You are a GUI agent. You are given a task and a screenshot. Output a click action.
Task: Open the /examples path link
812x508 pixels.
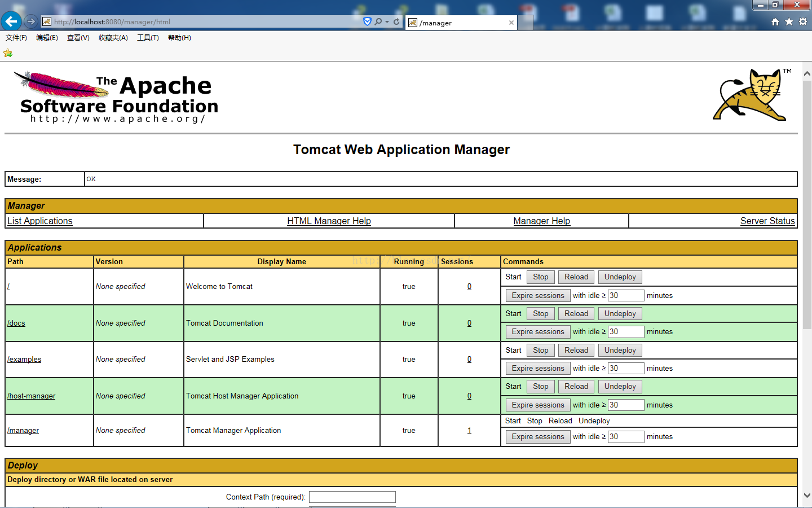pos(24,360)
